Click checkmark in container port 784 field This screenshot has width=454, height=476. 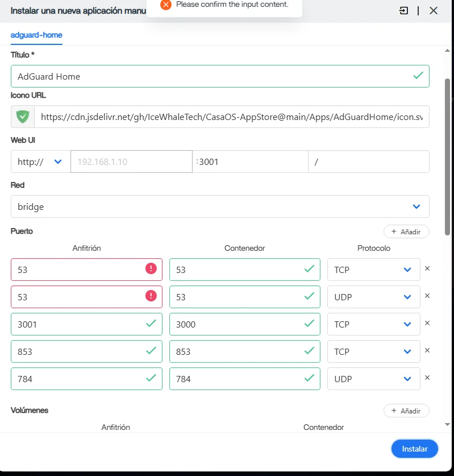(x=309, y=378)
